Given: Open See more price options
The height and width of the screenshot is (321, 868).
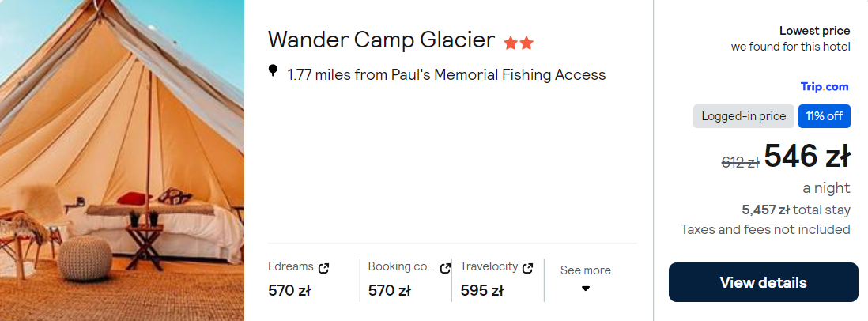Looking at the screenshot, I should point(585,270).
